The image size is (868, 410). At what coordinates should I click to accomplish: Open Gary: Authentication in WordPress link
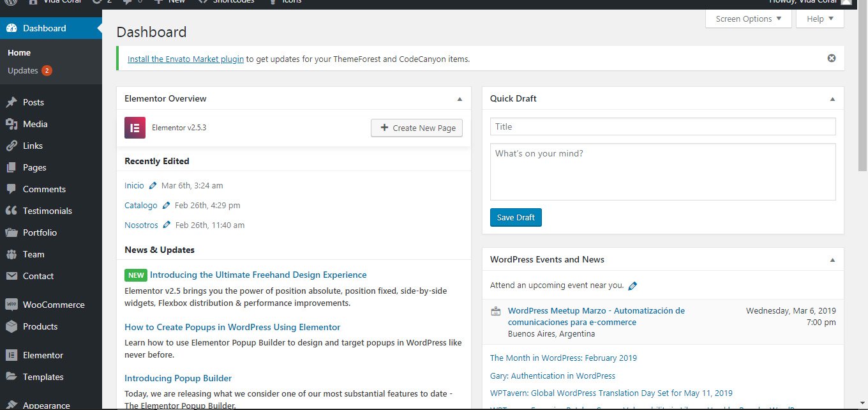(553, 376)
